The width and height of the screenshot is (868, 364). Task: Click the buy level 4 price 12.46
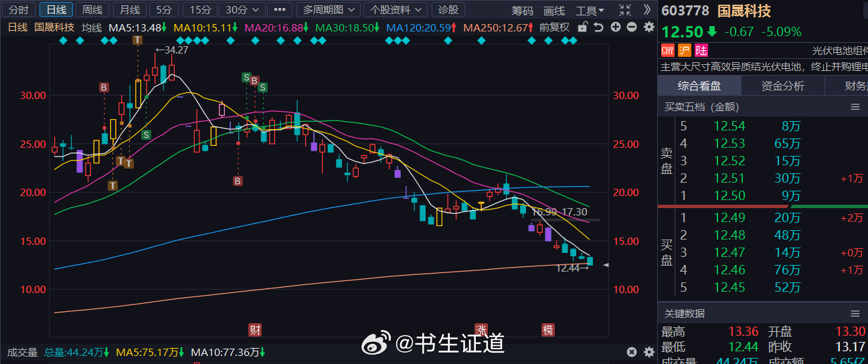pyautogui.click(x=729, y=270)
